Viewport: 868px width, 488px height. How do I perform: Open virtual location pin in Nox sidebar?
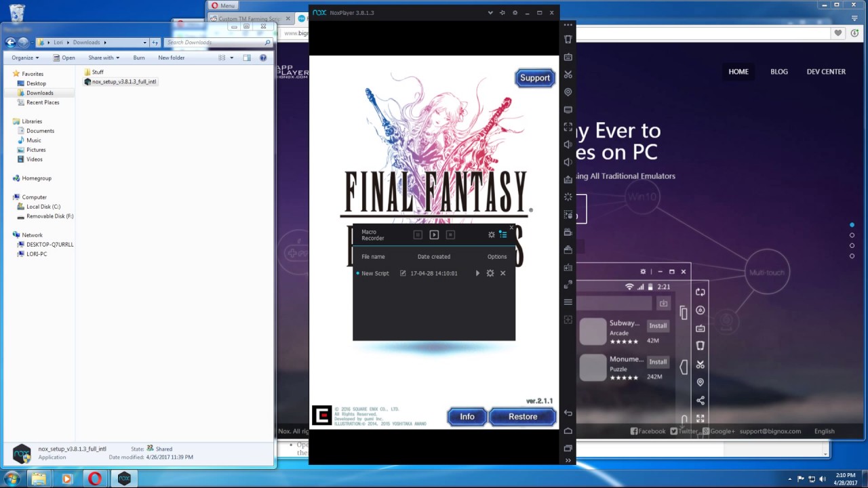tap(568, 92)
